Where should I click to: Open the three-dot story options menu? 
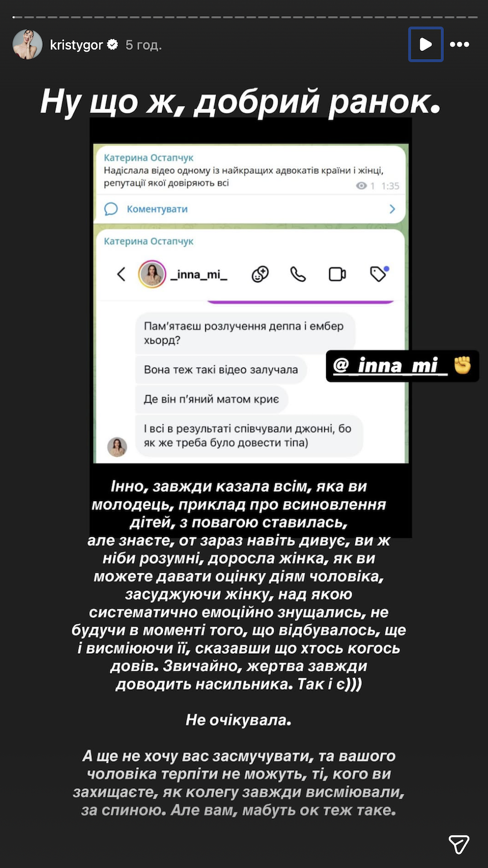(x=460, y=44)
